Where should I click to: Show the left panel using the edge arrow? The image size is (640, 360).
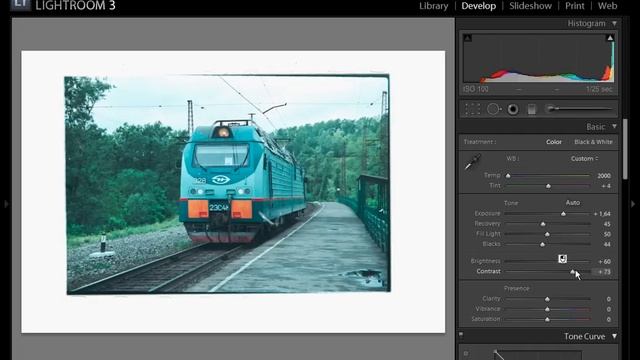click(6, 203)
